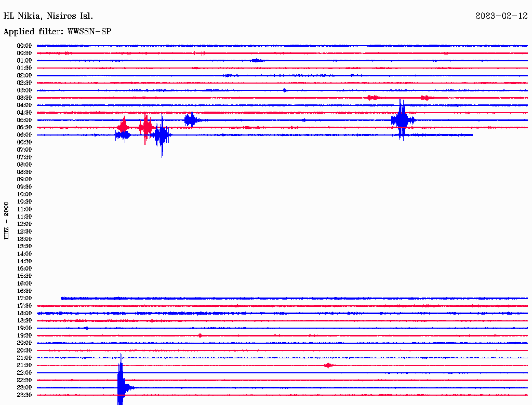This screenshot has width=532, height=405.
Task: Select the 16:30 time label
Action: (24, 291)
